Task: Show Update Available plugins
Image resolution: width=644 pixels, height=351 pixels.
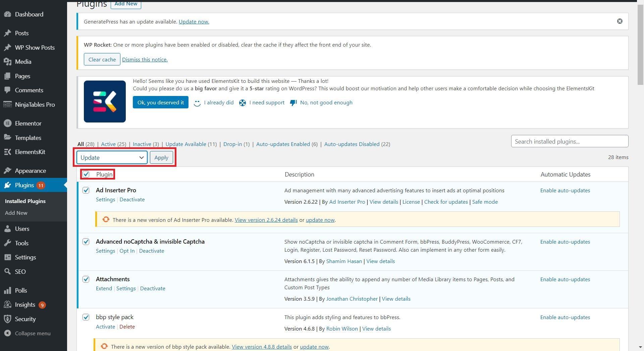Action: pos(186,144)
